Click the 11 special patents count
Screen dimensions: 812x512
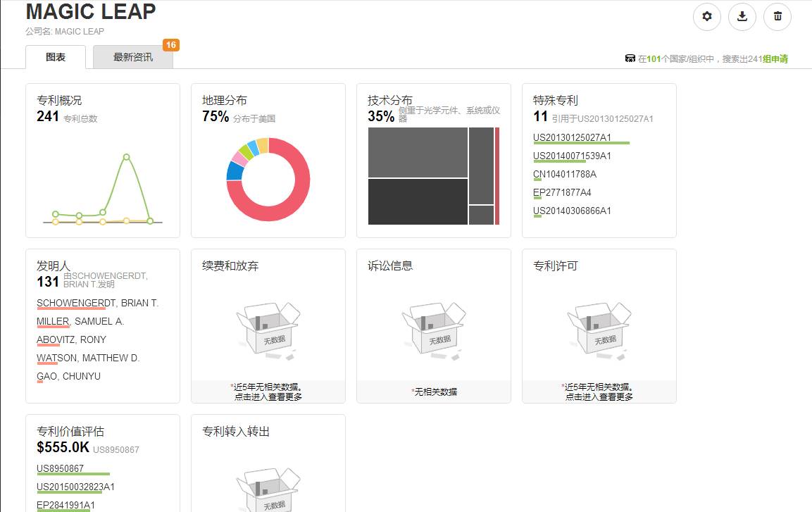point(541,116)
